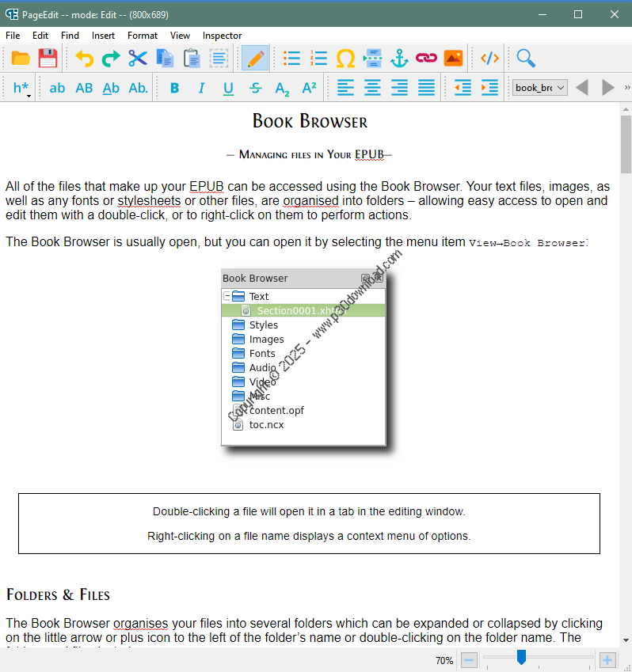
Task: Open inspector with code brackets icon
Action: tap(489, 58)
